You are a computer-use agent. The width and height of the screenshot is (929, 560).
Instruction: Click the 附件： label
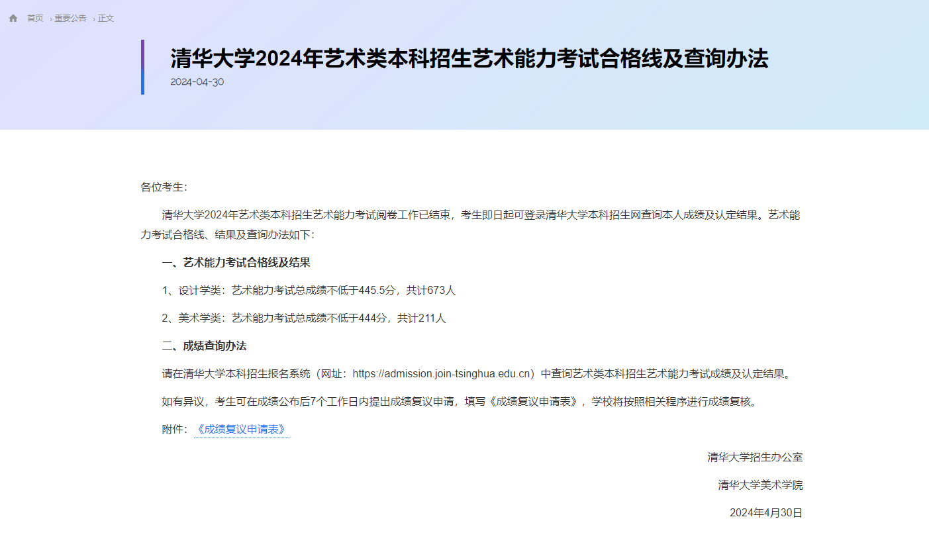point(175,430)
